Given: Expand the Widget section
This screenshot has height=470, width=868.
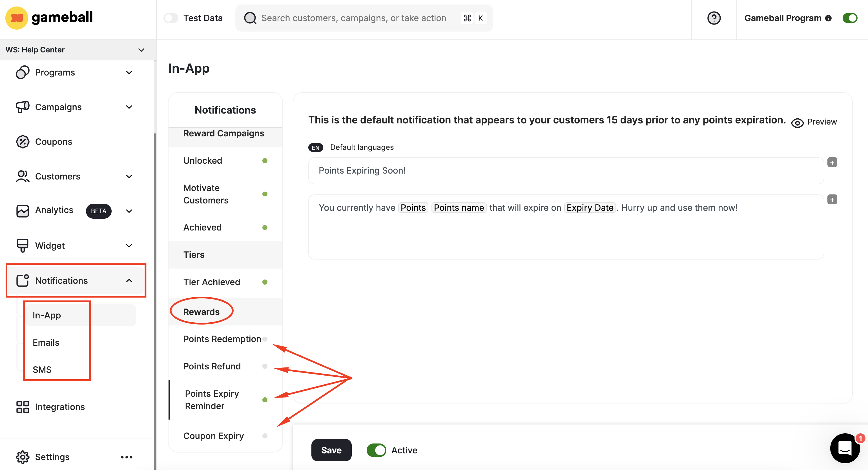Looking at the screenshot, I should pyautogui.click(x=129, y=245).
